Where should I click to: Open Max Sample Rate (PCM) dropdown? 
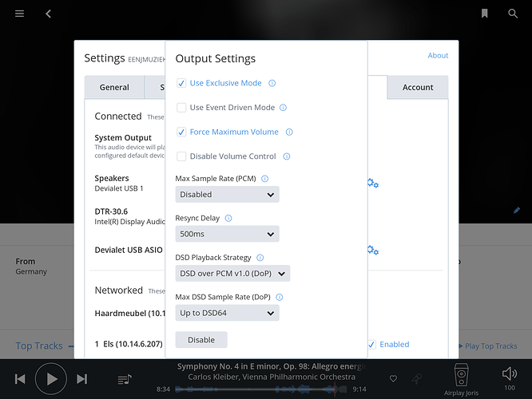(x=227, y=195)
